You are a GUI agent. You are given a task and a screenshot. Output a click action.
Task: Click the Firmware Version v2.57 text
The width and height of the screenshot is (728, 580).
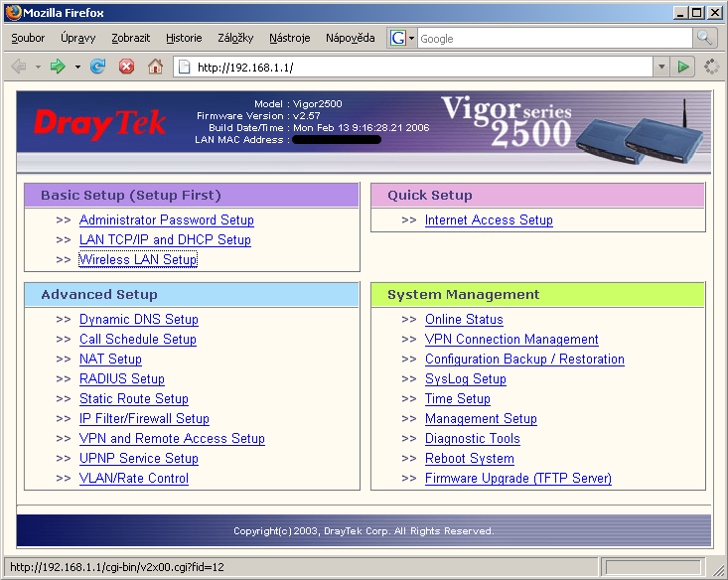pos(258,116)
